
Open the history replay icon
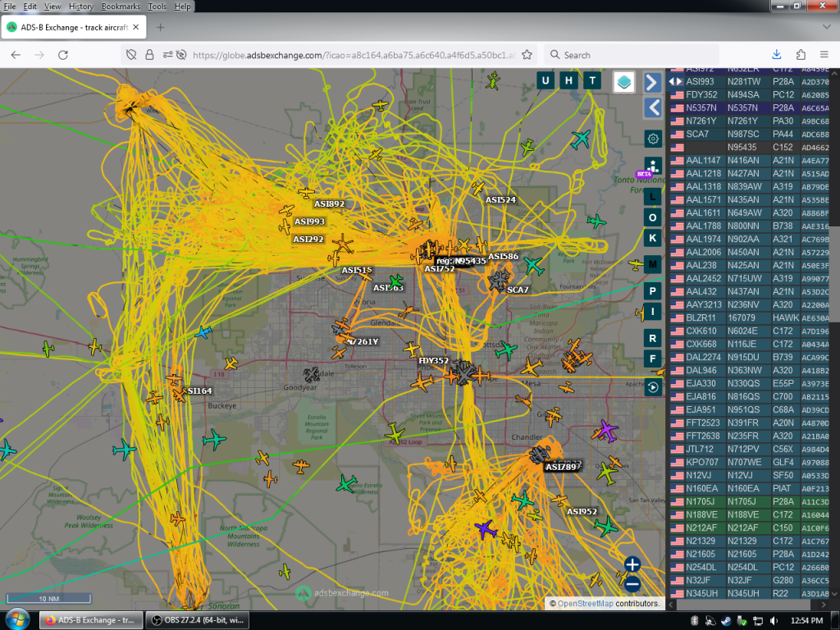click(652, 387)
